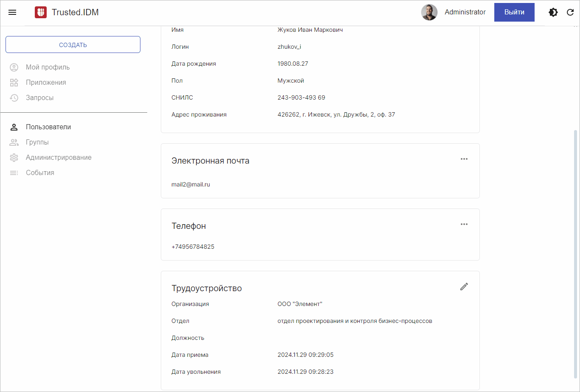Image resolution: width=580 pixels, height=392 pixels.
Task: Click Выйти to log out
Action: click(514, 12)
